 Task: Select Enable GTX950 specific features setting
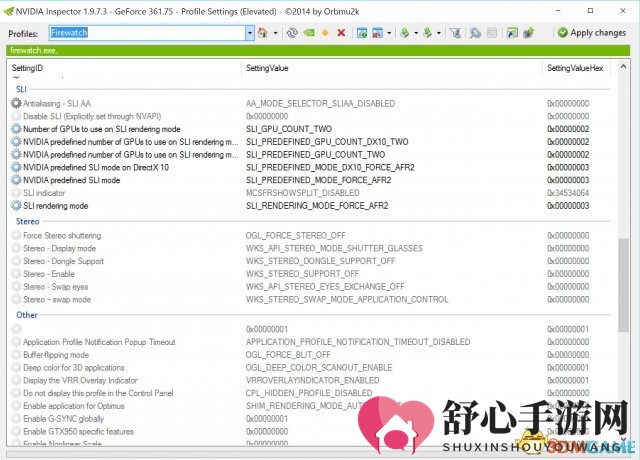click(78, 431)
